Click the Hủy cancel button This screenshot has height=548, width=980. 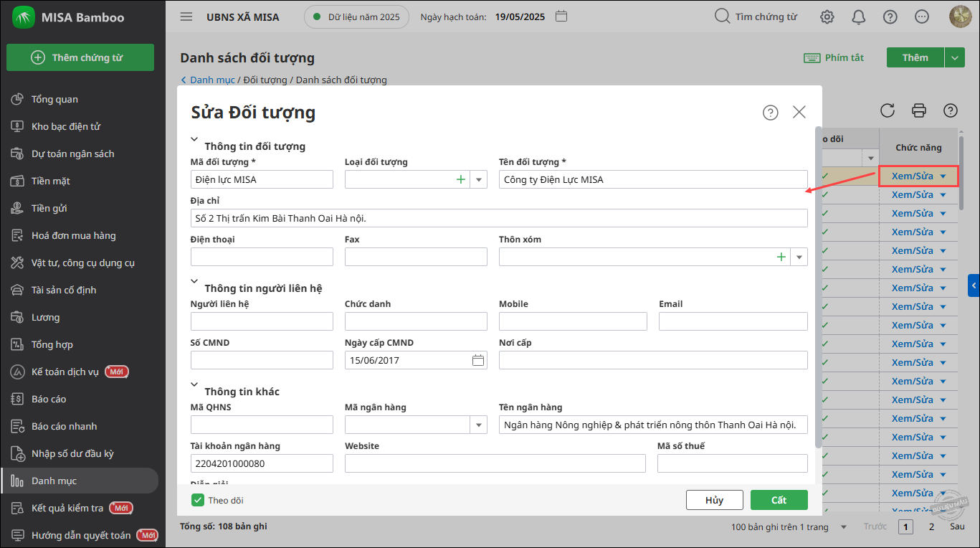(x=714, y=500)
